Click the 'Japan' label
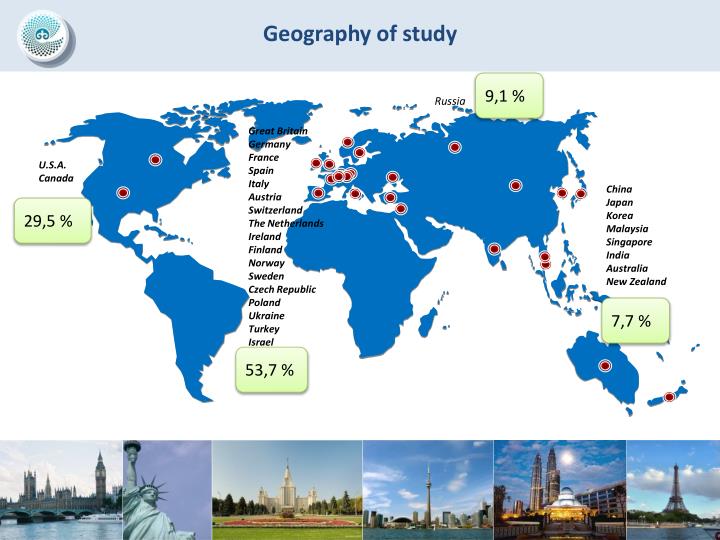Screen dimensions: 720x540 (x=619, y=202)
